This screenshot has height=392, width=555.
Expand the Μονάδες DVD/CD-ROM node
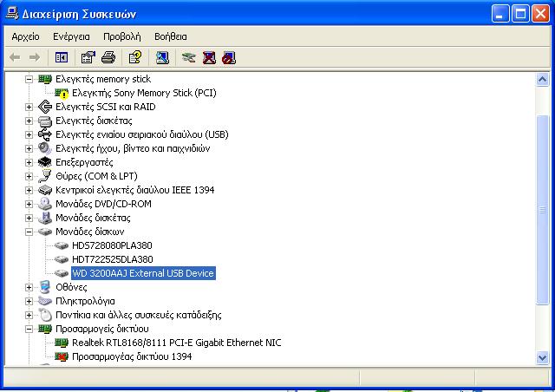[x=29, y=204]
